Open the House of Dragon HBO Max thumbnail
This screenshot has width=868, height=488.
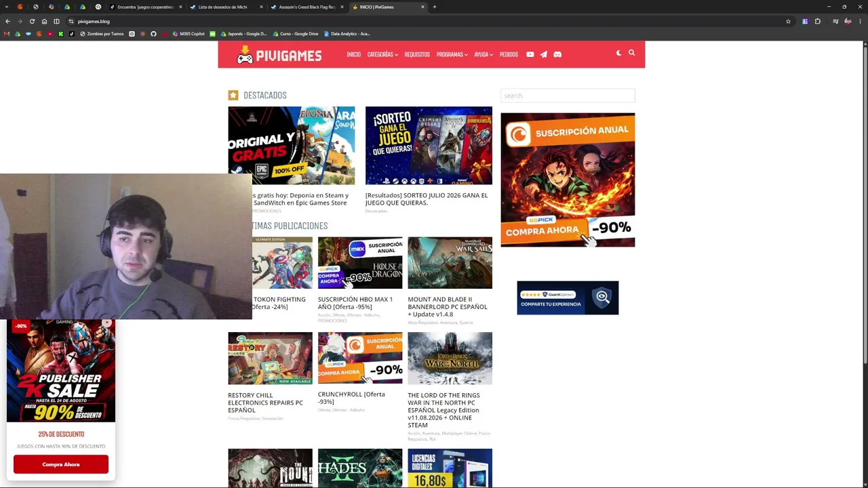360,262
